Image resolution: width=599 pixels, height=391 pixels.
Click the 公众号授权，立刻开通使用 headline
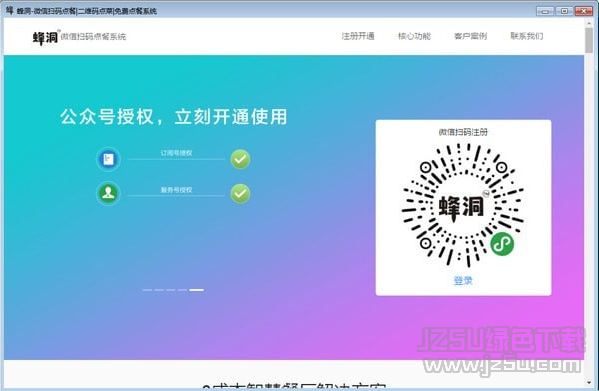click(173, 116)
